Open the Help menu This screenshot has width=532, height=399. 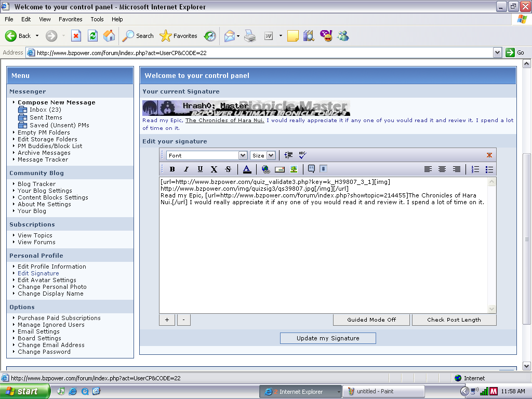[117, 19]
